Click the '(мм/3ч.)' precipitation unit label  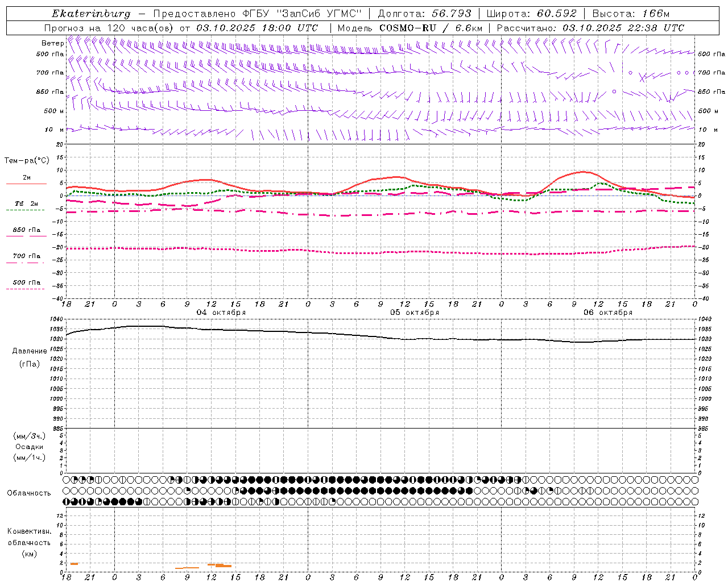(x=30, y=436)
